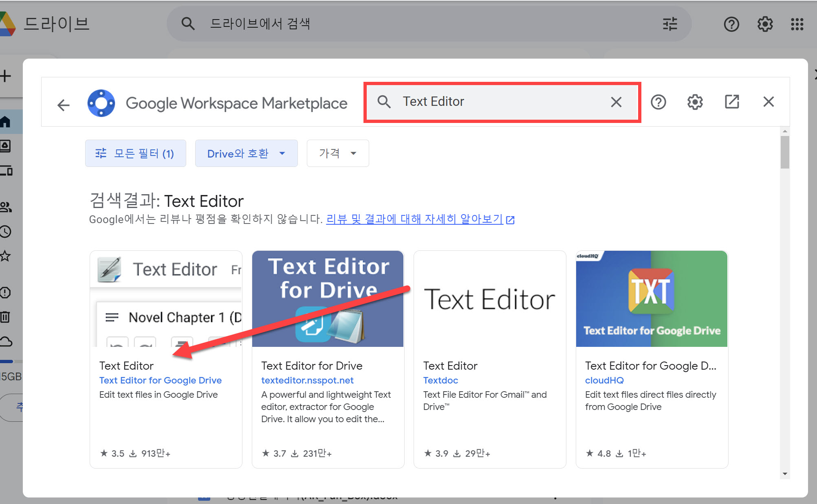Open Marketplace settings gear

tap(695, 102)
